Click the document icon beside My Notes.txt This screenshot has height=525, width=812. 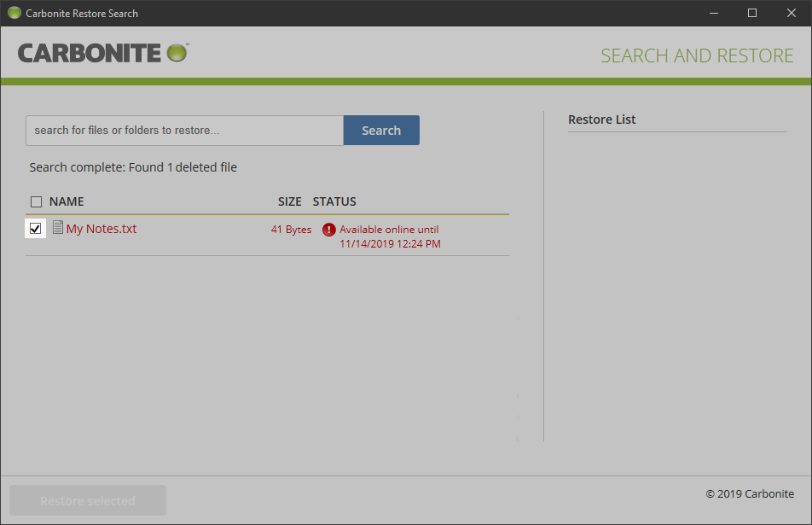[57, 228]
